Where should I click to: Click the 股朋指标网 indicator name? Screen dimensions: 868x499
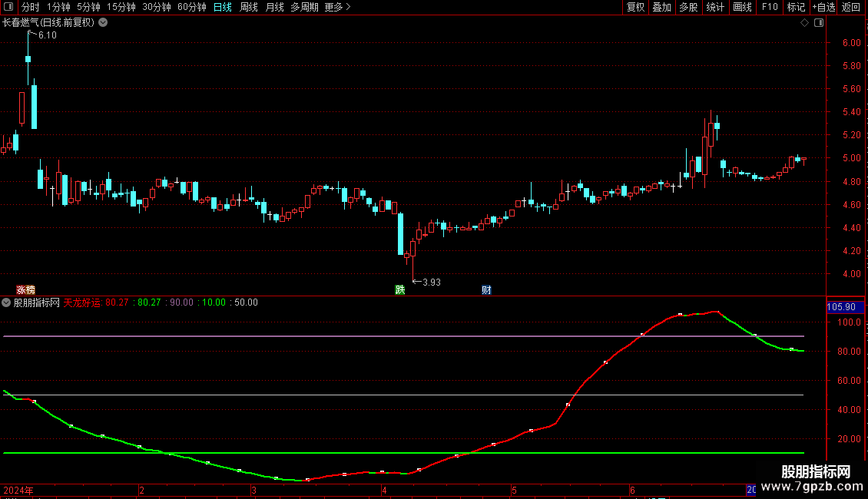click(x=37, y=302)
